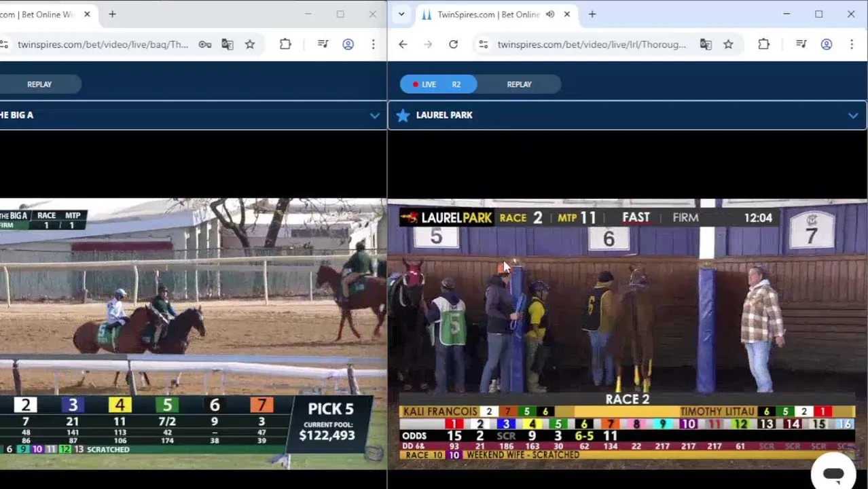Bookmark the page in right browser window
The height and width of the screenshot is (489, 868).
728,44
